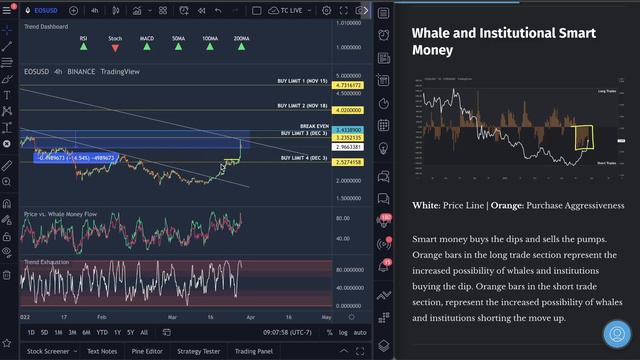Set the chart range to 1D
The height and width of the screenshot is (360, 640).
coord(31,333)
